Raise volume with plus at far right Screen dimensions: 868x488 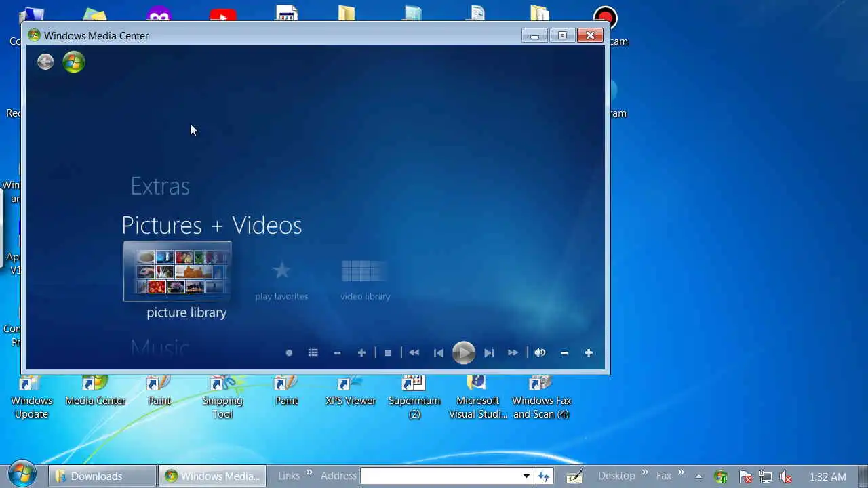click(x=589, y=352)
